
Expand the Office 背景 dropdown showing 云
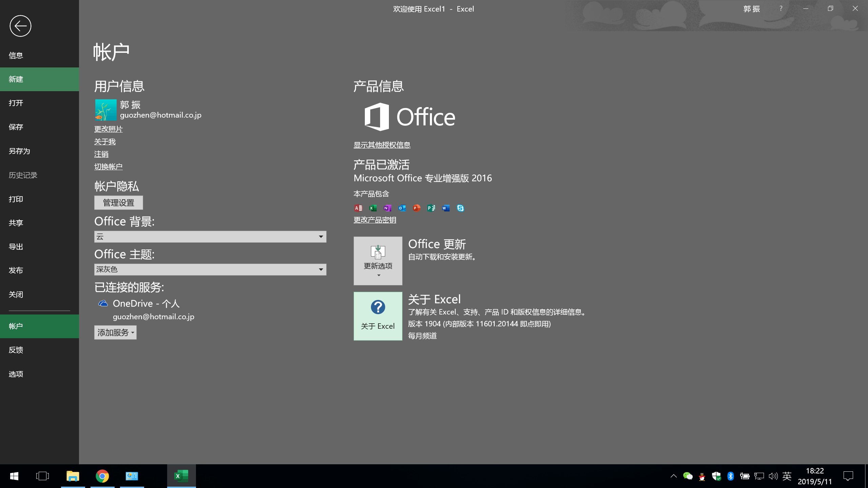coord(210,237)
